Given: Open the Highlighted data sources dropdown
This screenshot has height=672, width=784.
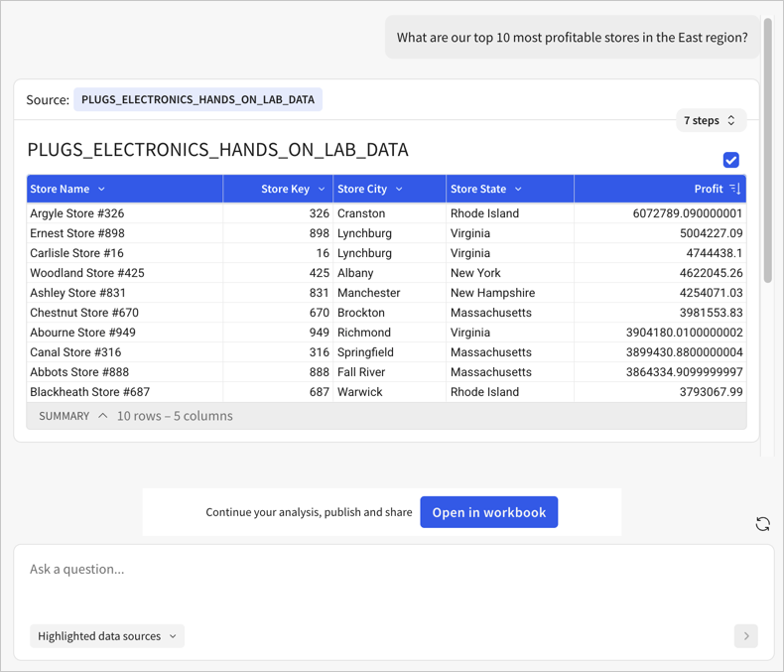Looking at the screenshot, I should [x=107, y=636].
